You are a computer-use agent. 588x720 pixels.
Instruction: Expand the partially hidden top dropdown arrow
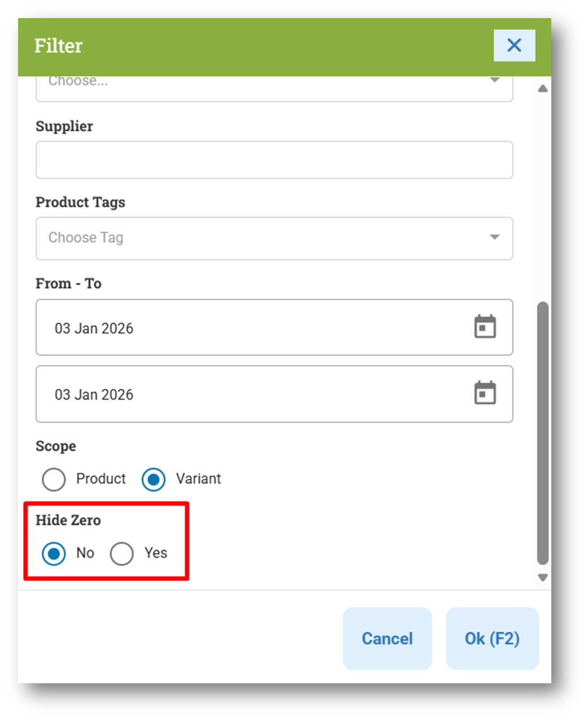point(494,81)
